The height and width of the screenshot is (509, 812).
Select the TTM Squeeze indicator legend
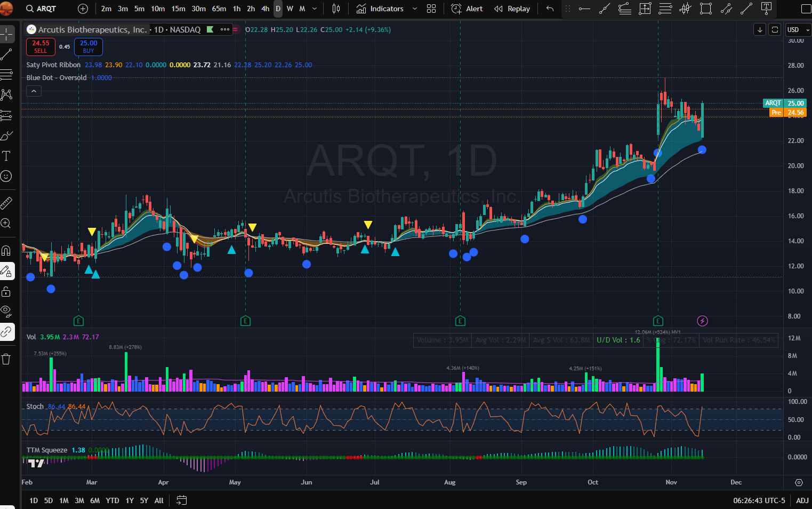pos(47,450)
